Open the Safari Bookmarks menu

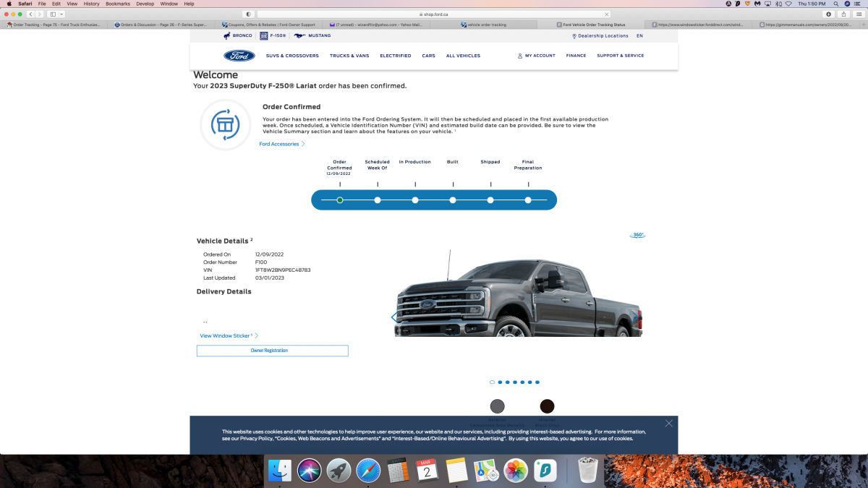pyautogui.click(x=118, y=4)
